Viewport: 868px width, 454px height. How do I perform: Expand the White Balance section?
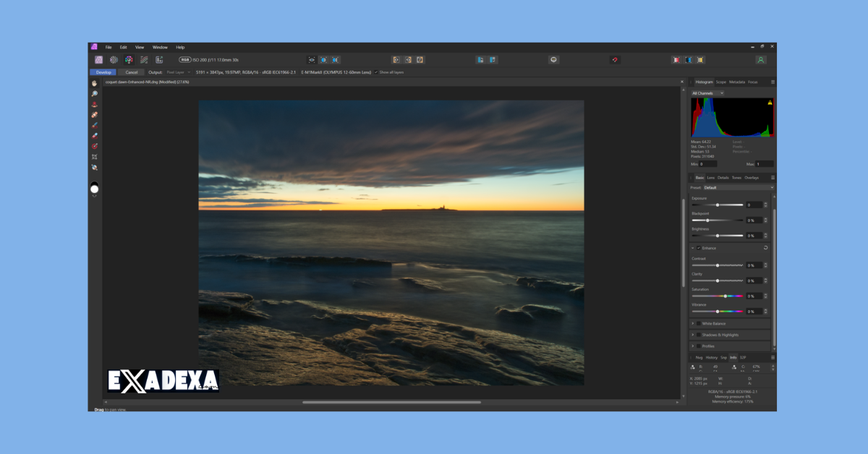694,323
